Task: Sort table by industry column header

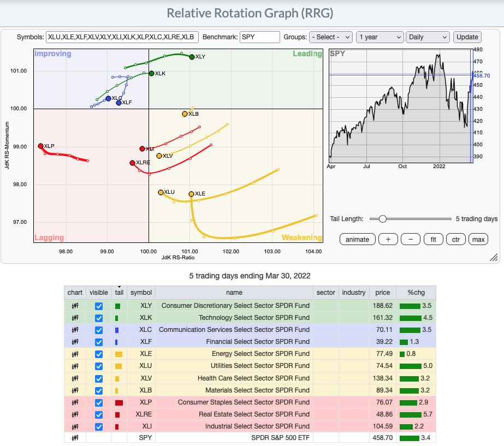Action: (x=354, y=293)
